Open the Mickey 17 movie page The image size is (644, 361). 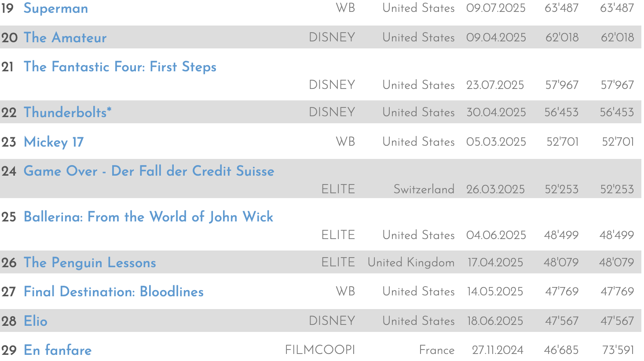tap(54, 142)
